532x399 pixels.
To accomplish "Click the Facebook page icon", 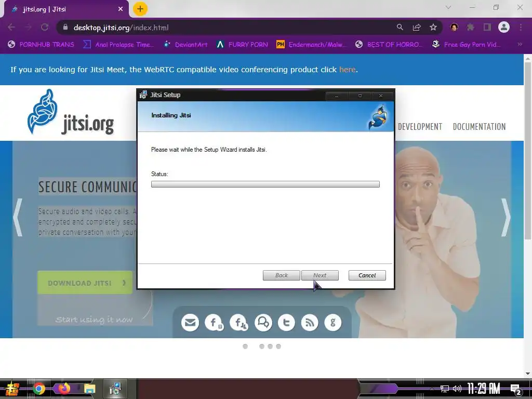I will [x=214, y=322].
